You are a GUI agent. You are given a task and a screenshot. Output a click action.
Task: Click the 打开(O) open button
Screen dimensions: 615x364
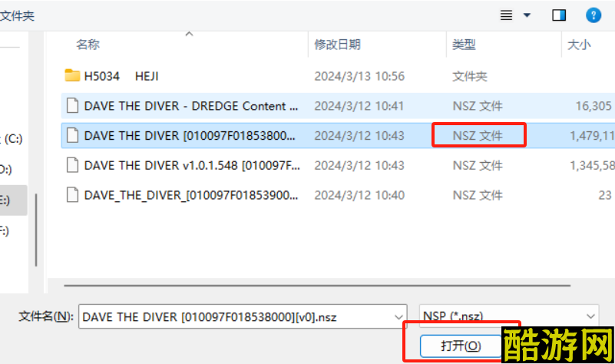tap(461, 346)
